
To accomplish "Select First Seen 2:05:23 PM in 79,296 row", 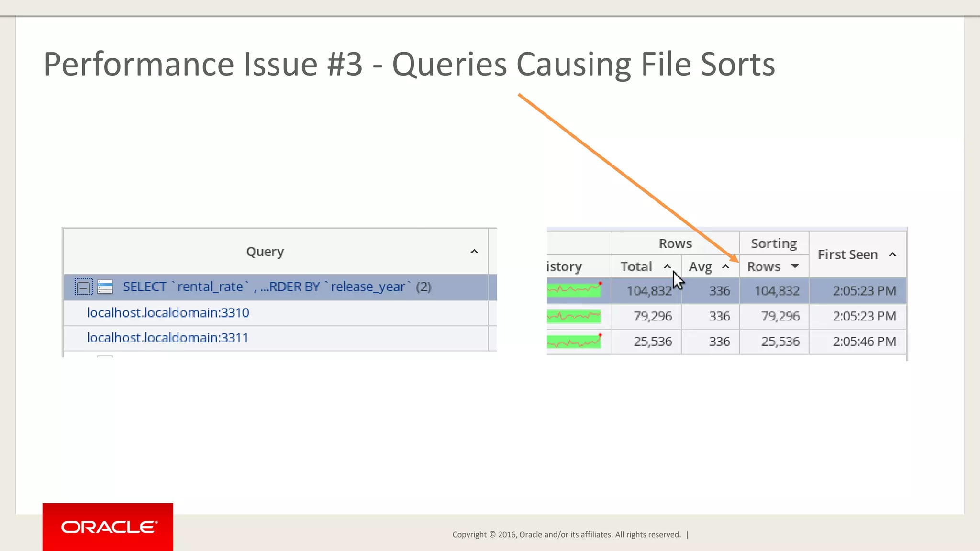I will [858, 316].
